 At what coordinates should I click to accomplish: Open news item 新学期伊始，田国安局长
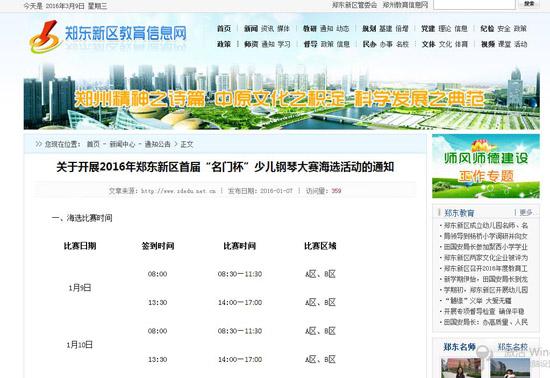tap(485, 279)
